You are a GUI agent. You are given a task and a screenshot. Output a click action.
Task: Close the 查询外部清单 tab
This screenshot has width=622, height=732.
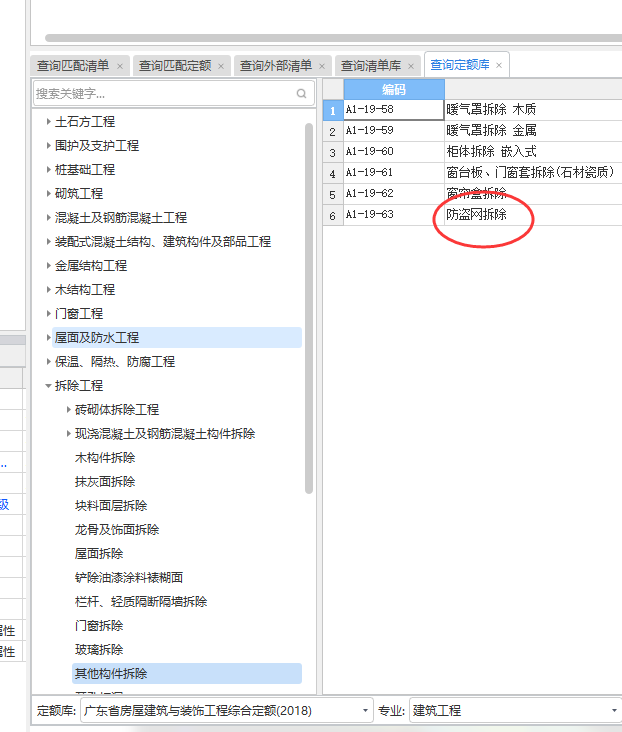pos(322,66)
